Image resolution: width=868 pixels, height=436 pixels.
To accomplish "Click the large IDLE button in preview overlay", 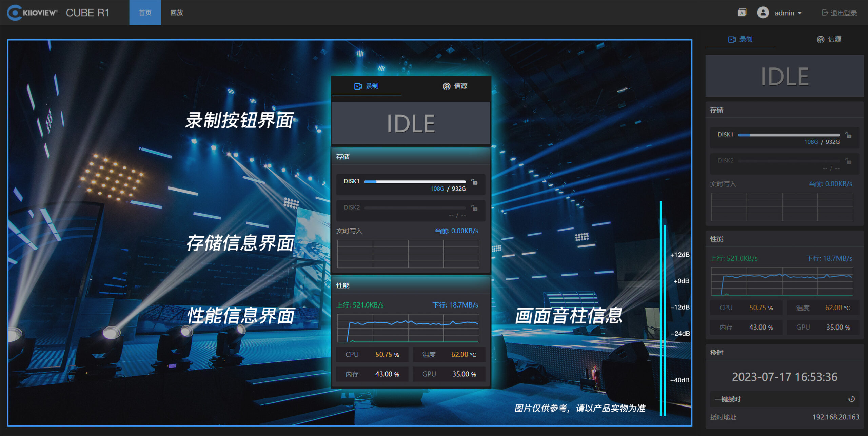I will coord(411,123).
